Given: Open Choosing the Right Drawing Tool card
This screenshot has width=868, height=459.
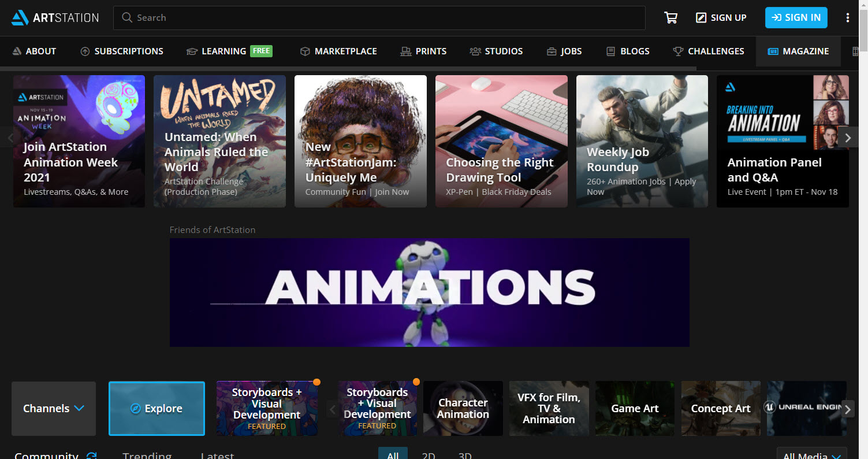Looking at the screenshot, I should click(501, 141).
